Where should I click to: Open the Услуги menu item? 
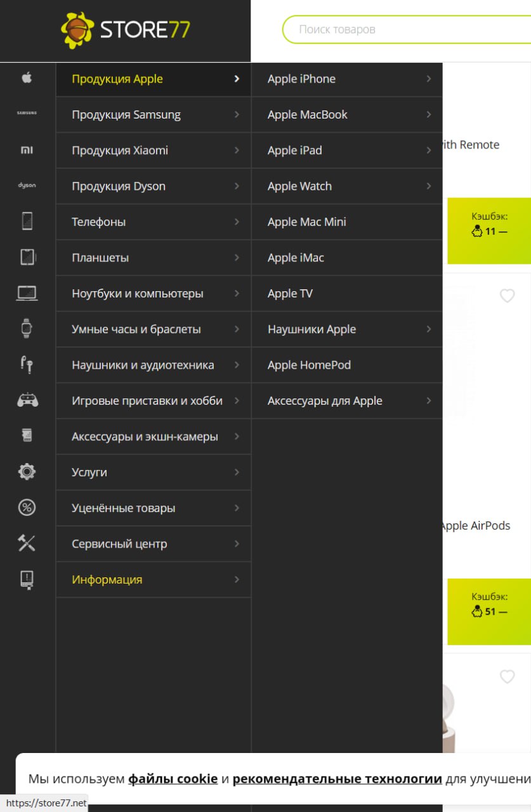point(154,473)
